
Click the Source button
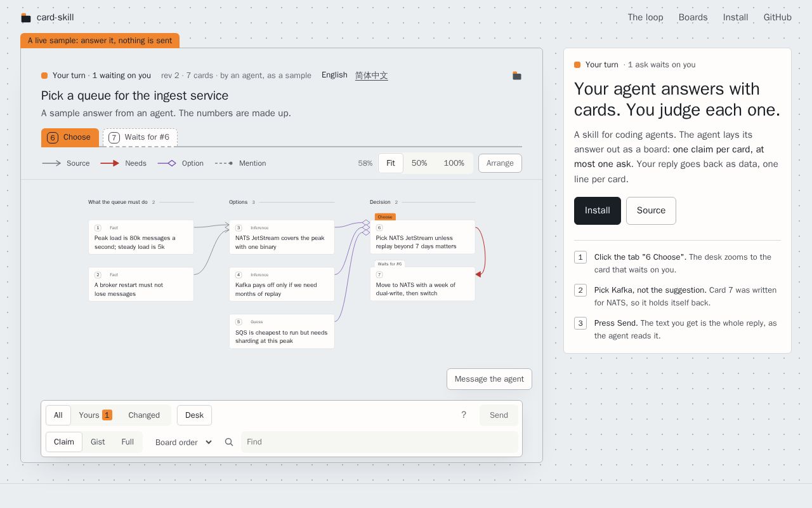[x=651, y=211]
